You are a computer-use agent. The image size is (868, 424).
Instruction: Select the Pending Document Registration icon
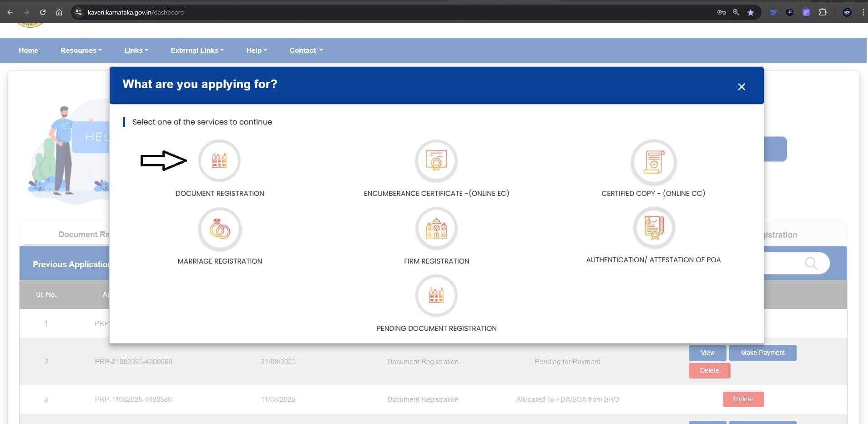pyautogui.click(x=436, y=296)
